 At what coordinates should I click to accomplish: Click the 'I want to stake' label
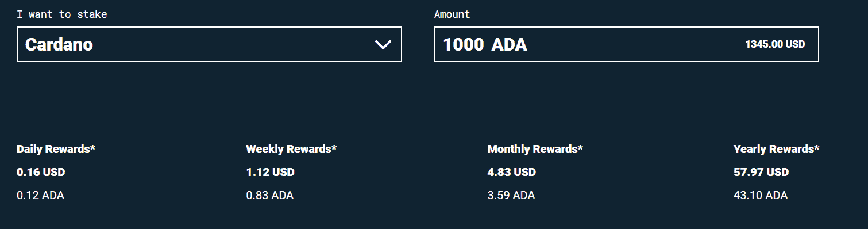point(62,14)
